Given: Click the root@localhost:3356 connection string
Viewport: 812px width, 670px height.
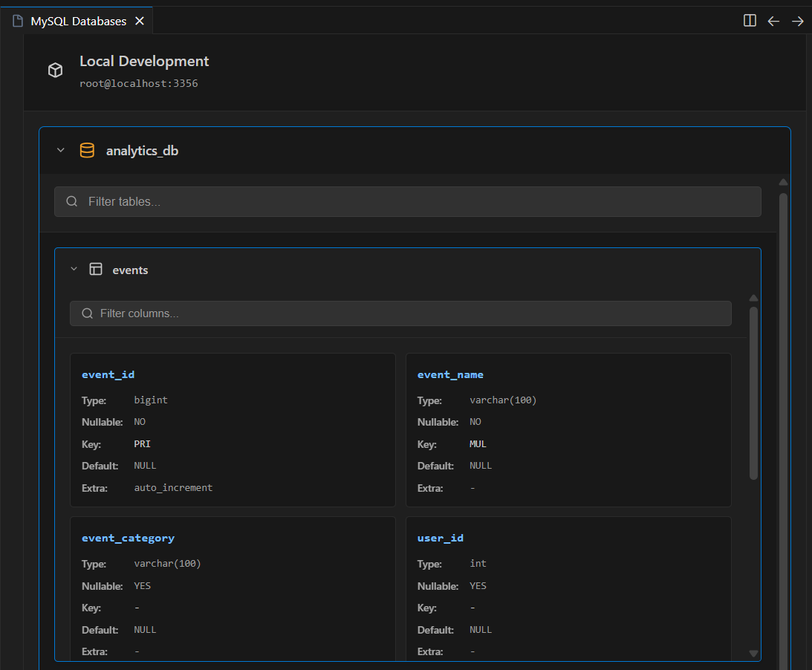Looking at the screenshot, I should click(139, 83).
